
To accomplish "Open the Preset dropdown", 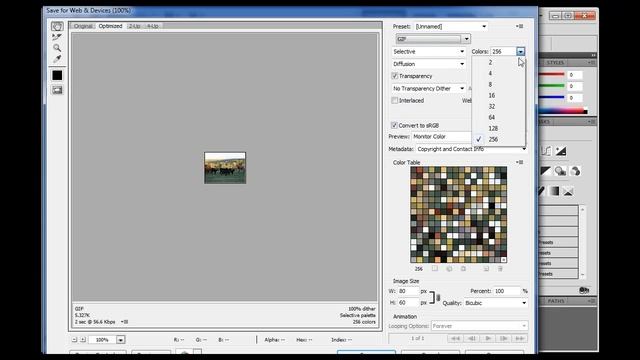I will [451, 27].
